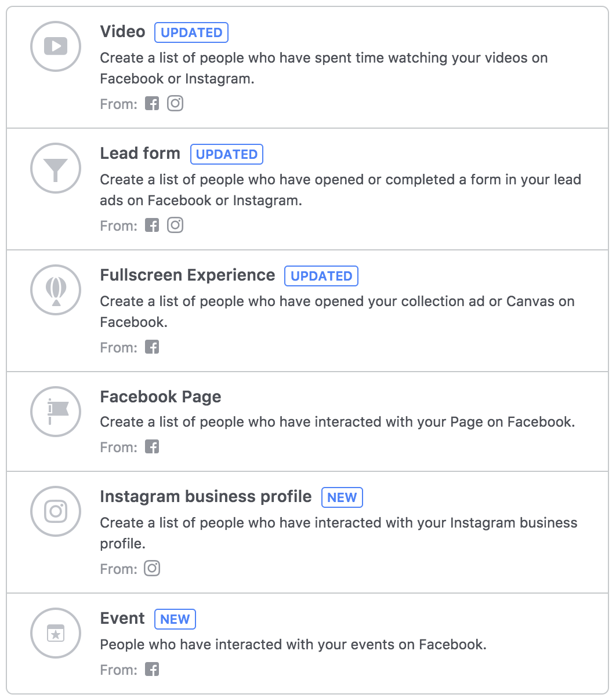Image resolution: width=616 pixels, height=698 pixels.
Task: Click the Instagram business profile camera icon
Action: pyautogui.click(x=55, y=511)
